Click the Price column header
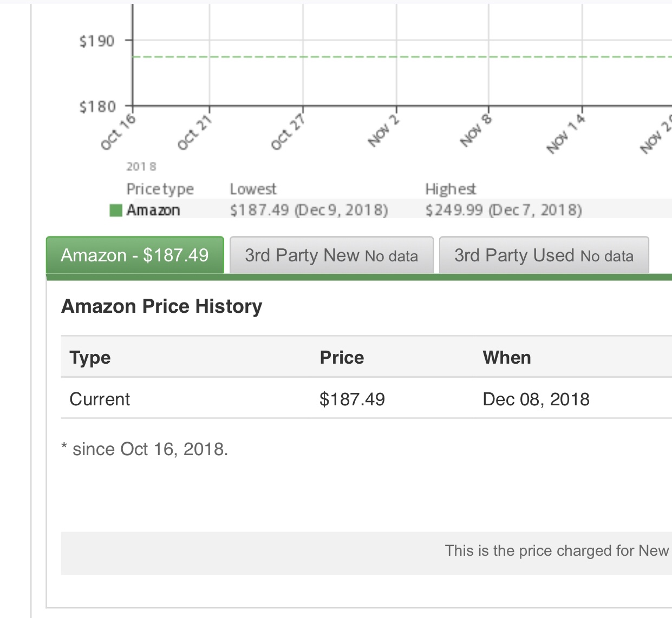Screen dimensions: 672x618 coord(342,358)
